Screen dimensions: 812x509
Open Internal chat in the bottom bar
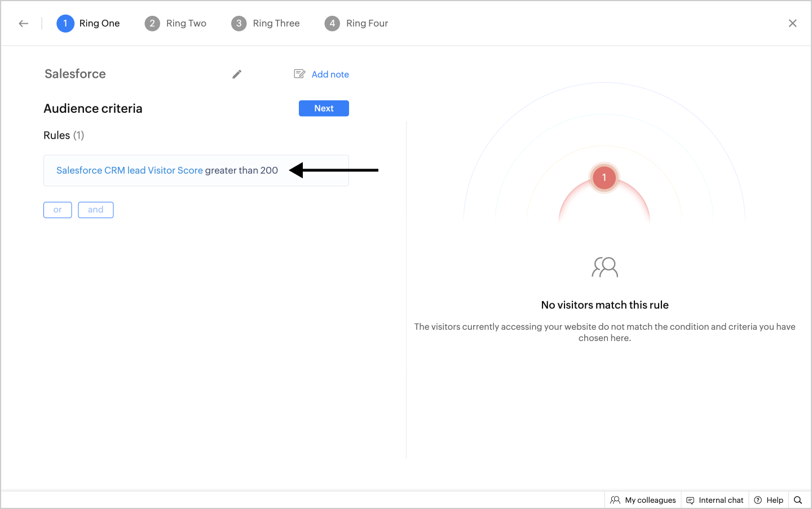pyautogui.click(x=715, y=500)
